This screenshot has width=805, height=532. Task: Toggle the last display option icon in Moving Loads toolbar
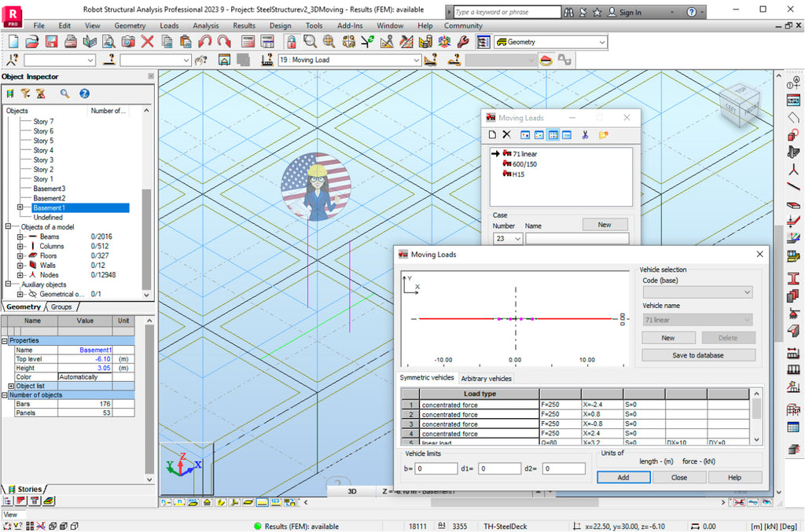(566, 134)
